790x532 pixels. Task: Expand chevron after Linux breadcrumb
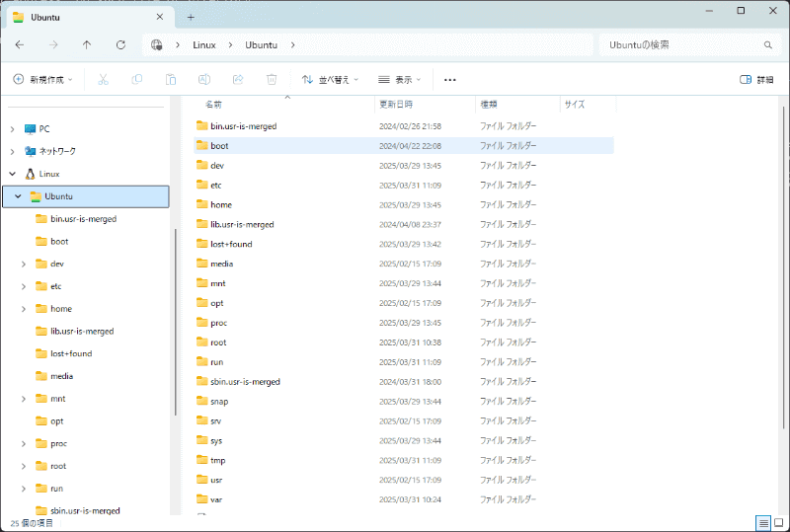(x=230, y=44)
